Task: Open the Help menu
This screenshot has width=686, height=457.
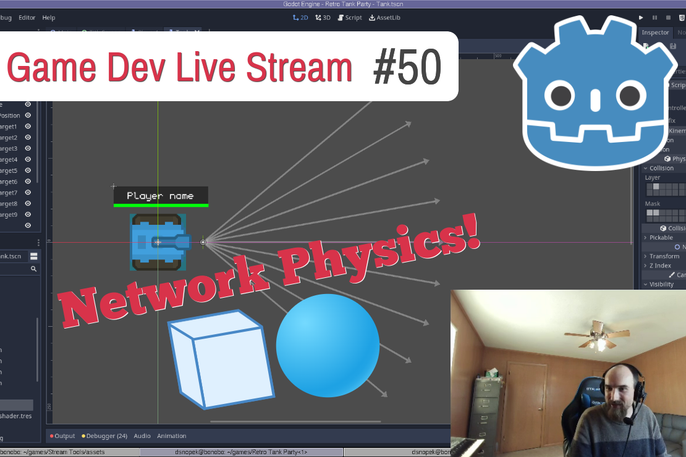Action: pyautogui.click(x=49, y=18)
